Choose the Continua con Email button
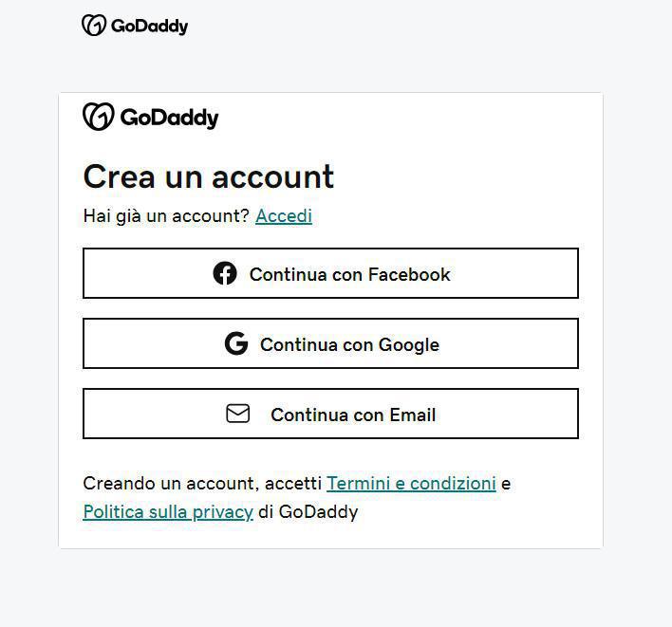The image size is (672, 627). point(330,414)
